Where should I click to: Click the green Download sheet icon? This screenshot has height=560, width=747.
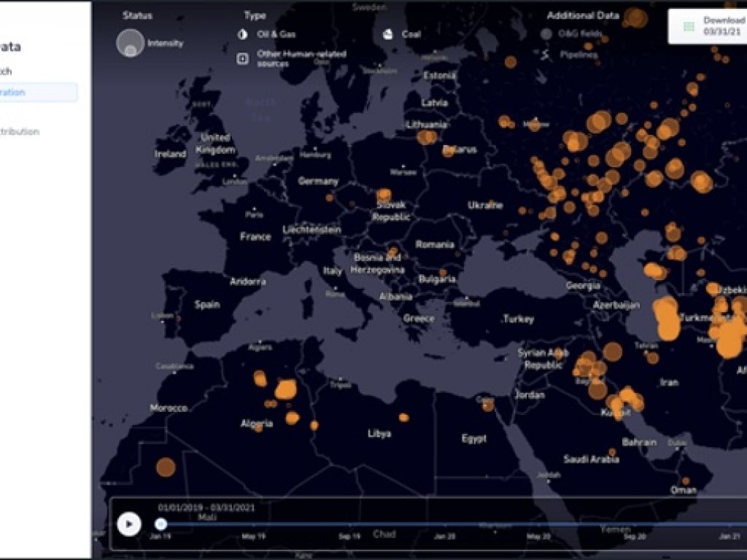(689, 27)
